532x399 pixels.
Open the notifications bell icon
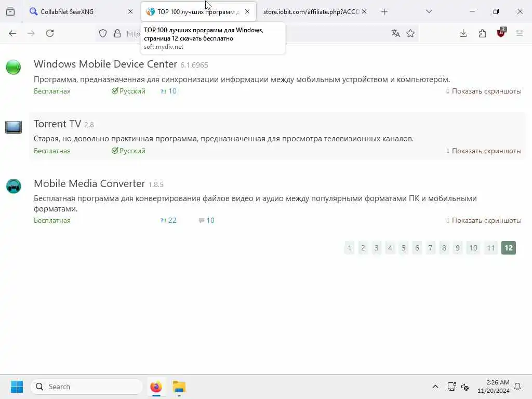click(518, 387)
